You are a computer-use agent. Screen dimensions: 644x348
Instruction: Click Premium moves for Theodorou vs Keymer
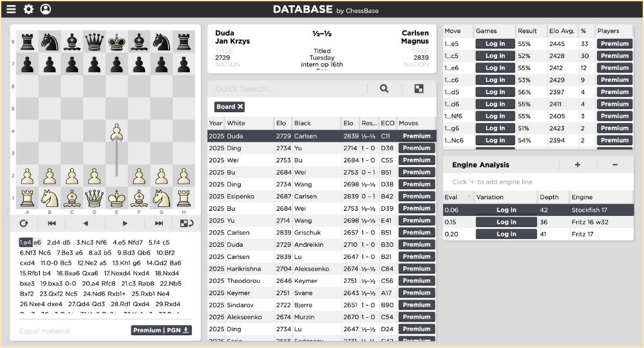tap(417, 281)
